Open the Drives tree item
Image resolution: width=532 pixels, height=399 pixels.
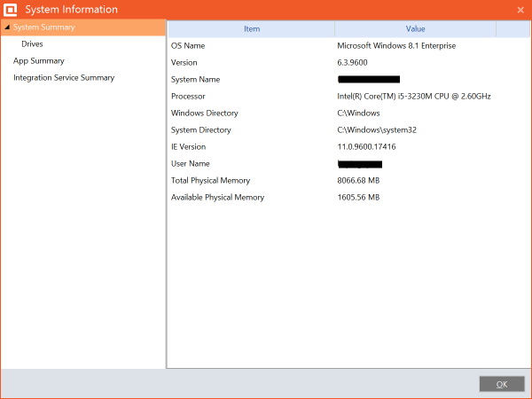(x=32, y=44)
